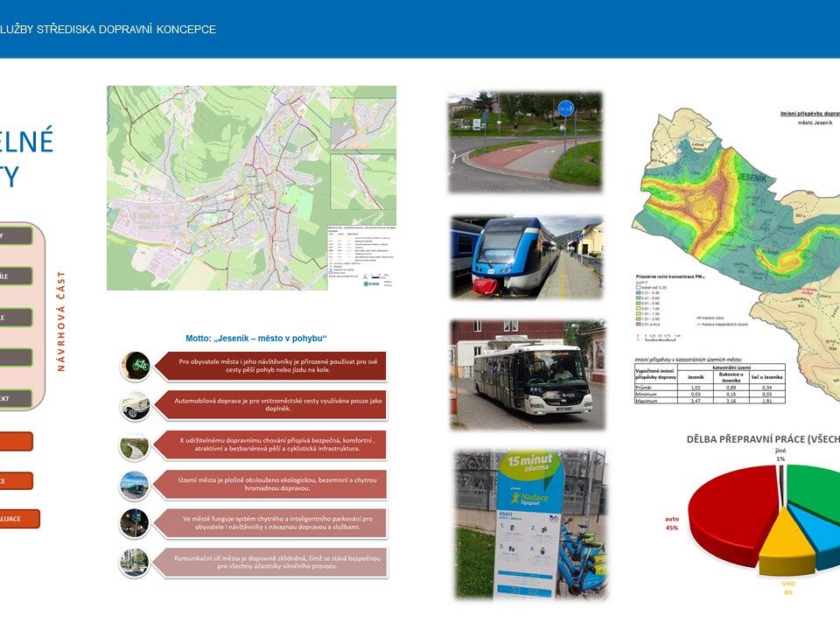Click the grey button ending in 'EKT'
840x630 pixels.
click(16, 399)
